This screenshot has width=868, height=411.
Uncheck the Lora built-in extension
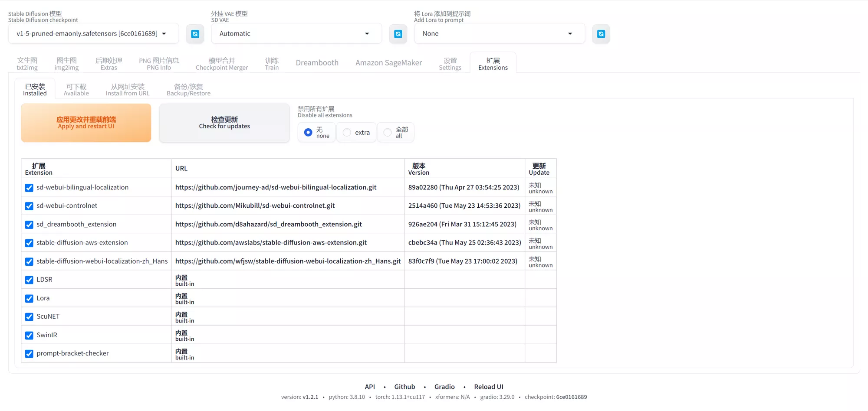tap(29, 298)
